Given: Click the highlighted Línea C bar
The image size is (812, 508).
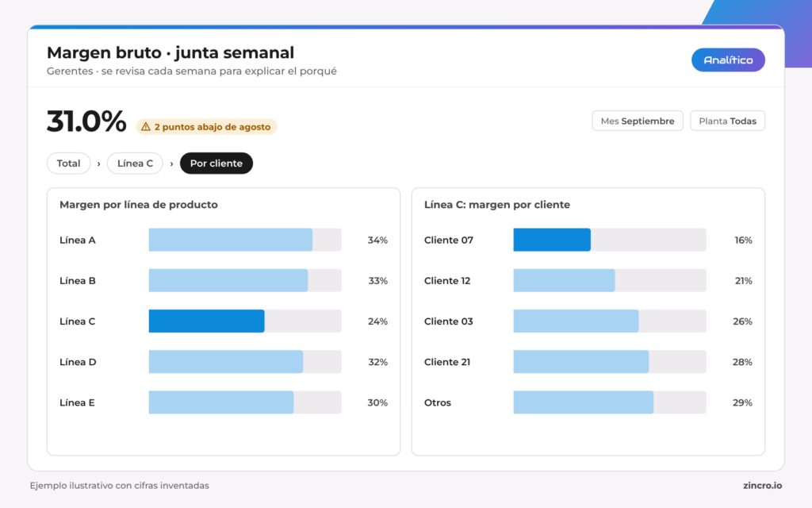Looking at the screenshot, I should [207, 321].
